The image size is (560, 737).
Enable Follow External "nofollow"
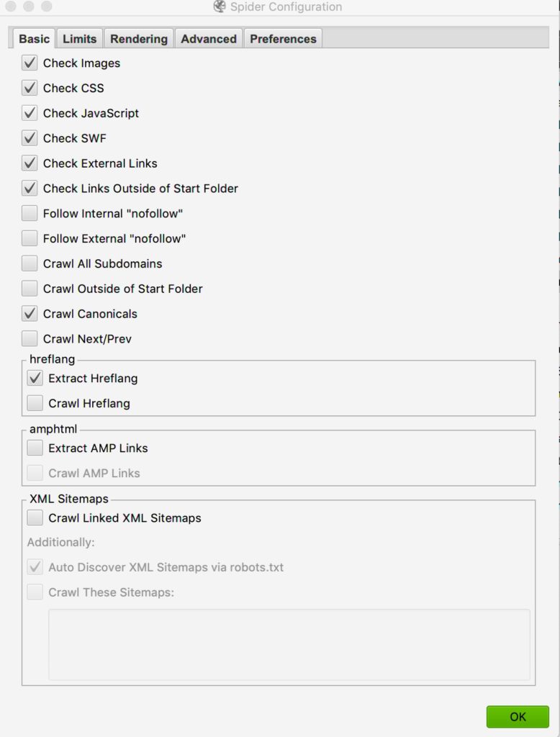pos(30,238)
